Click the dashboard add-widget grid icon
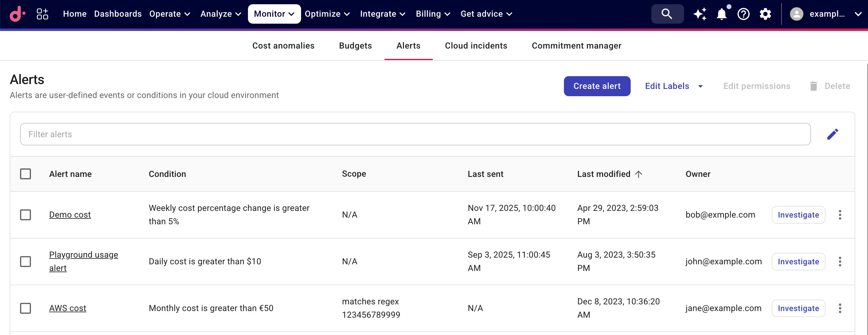 (x=42, y=14)
